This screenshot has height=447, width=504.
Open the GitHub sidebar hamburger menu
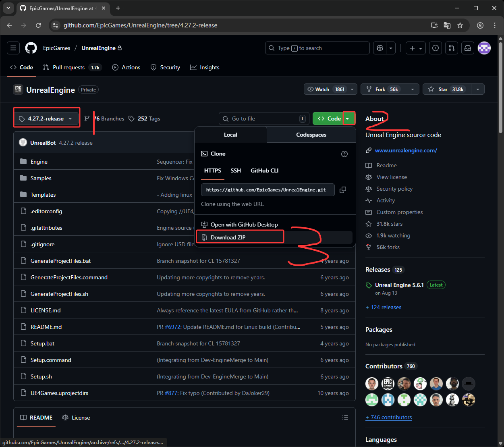(x=13, y=48)
